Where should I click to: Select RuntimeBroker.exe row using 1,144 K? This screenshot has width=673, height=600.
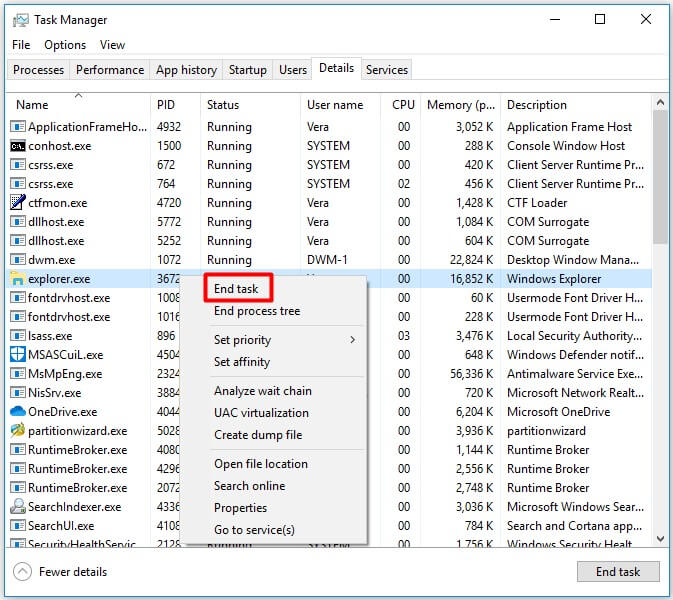(x=330, y=450)
